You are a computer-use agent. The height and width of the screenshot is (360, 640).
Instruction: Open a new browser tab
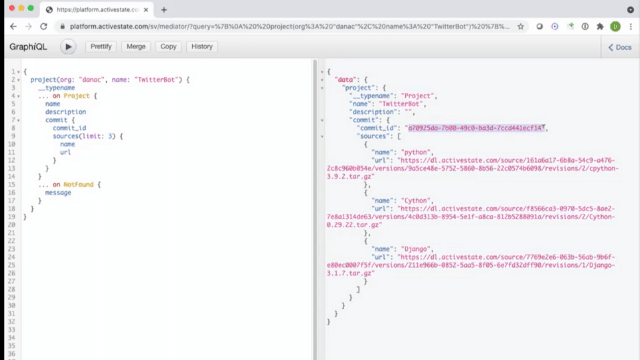[x=164, y=10]
